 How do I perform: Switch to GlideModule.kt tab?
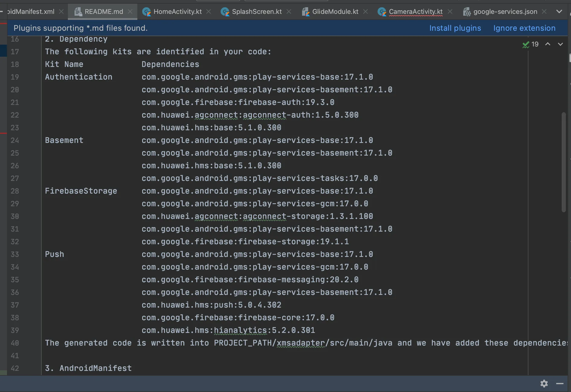[335, 12]
